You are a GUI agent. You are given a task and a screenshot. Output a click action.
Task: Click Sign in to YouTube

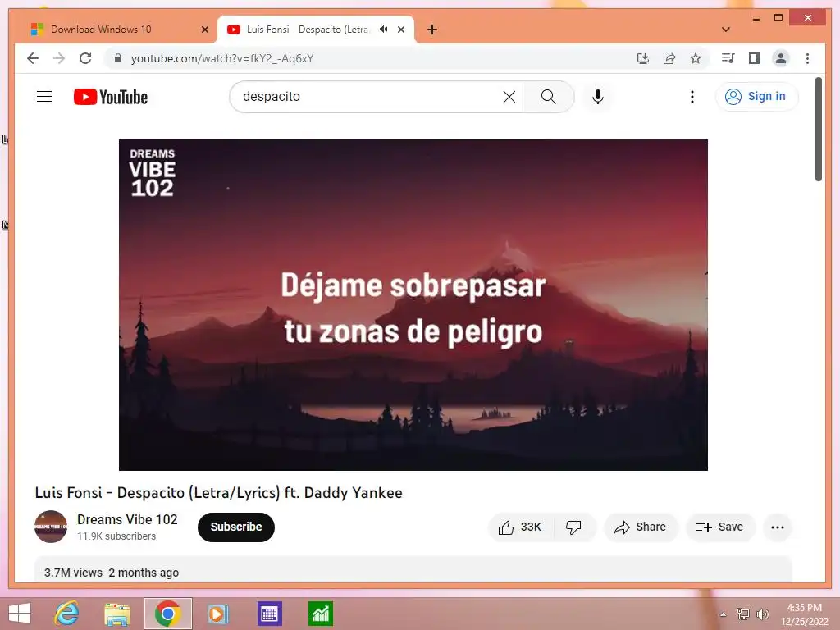pos(756,97)
